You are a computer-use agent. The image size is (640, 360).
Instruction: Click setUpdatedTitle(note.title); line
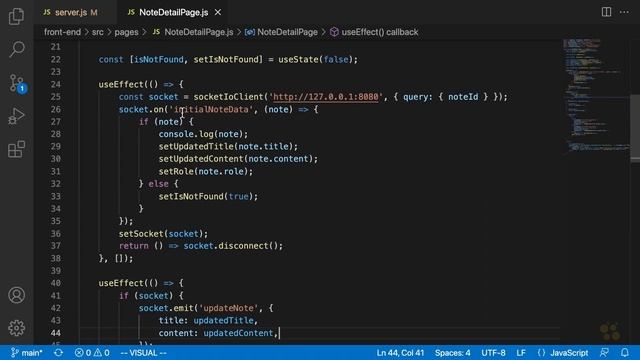point(228,147)
